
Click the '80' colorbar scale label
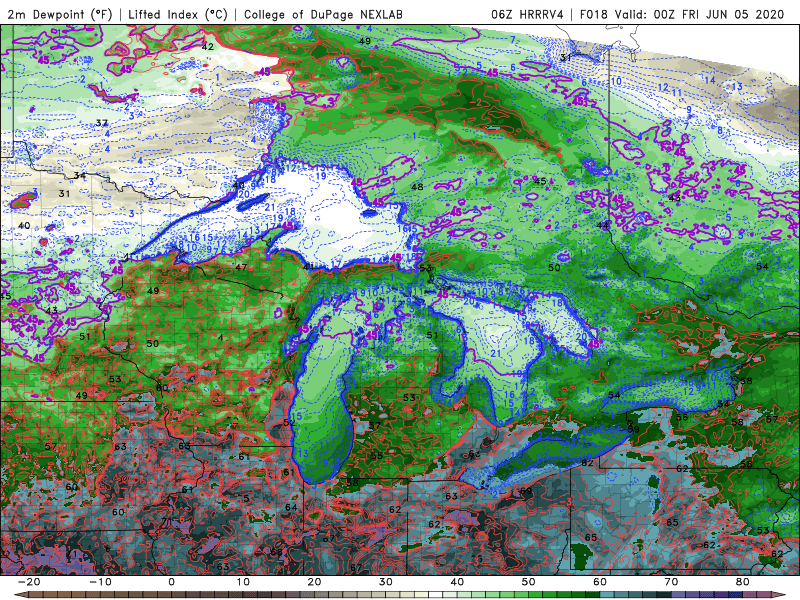[x=743, y=582]
